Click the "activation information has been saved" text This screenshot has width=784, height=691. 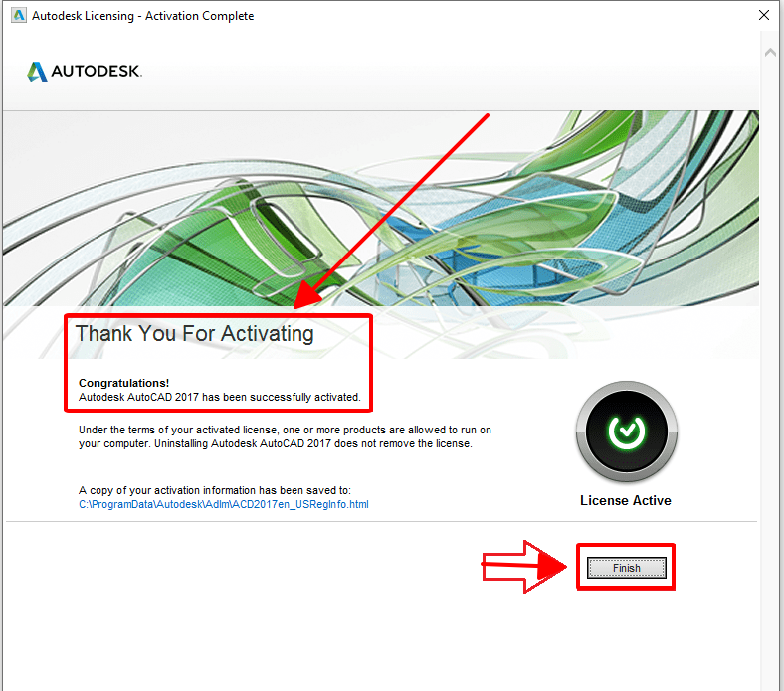214,490
